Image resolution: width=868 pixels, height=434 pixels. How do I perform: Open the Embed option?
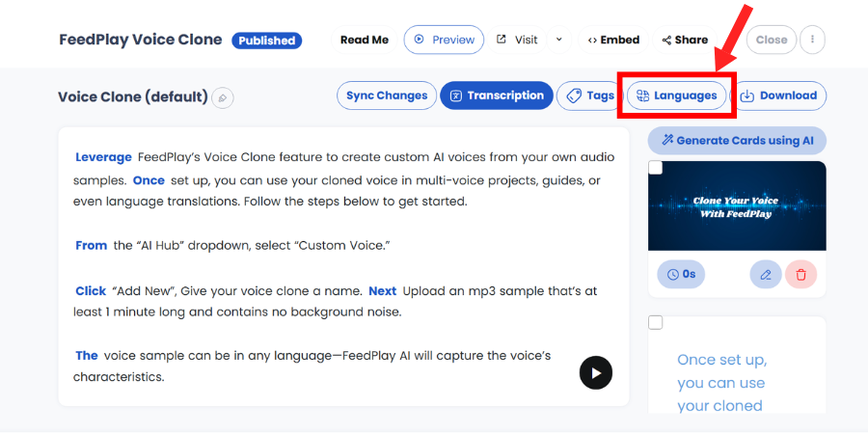pos(613,40)
